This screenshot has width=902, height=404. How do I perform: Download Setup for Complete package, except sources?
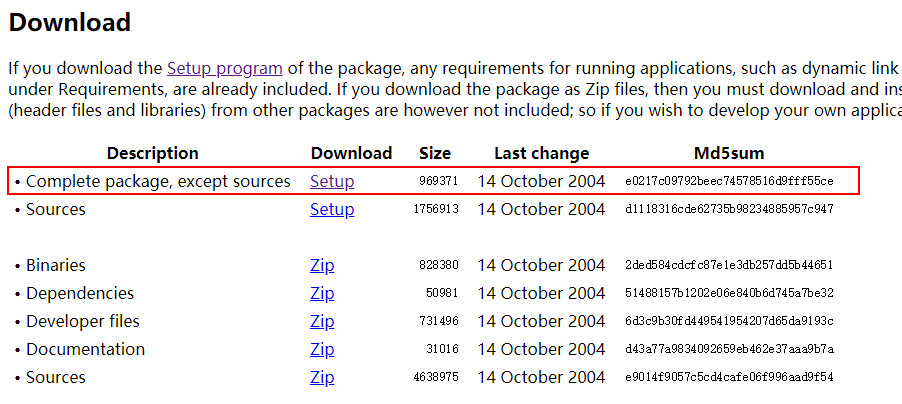coord(332,181)
